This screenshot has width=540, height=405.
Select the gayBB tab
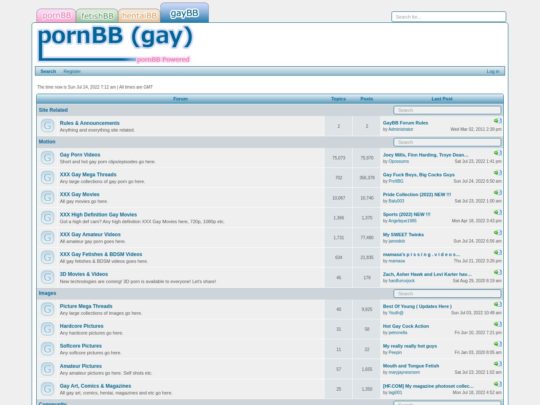(184, 13)
